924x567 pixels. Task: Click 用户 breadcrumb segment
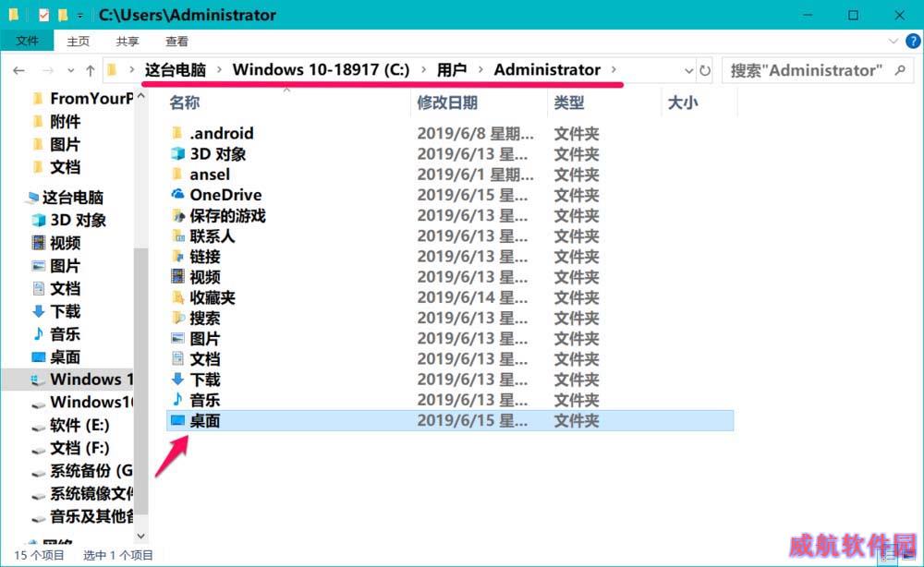pyautogui.click(x=452, y=69)
